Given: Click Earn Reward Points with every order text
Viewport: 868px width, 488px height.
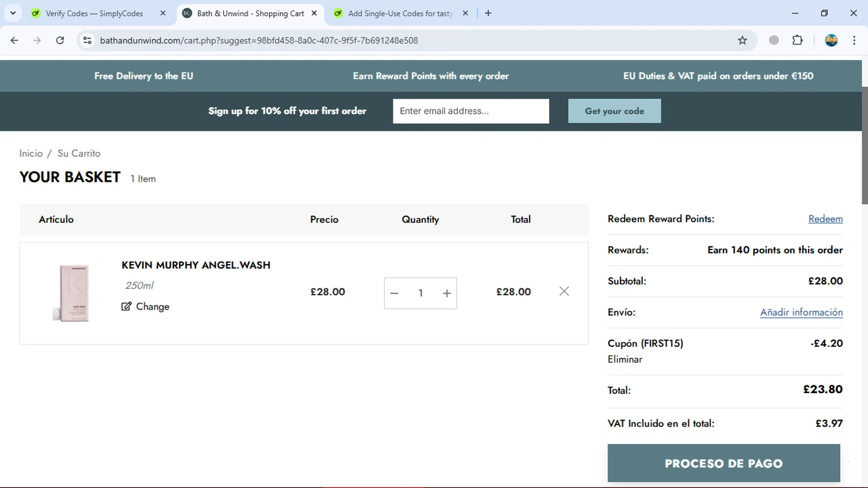Looking at the screenshot, I should [431, 76].
